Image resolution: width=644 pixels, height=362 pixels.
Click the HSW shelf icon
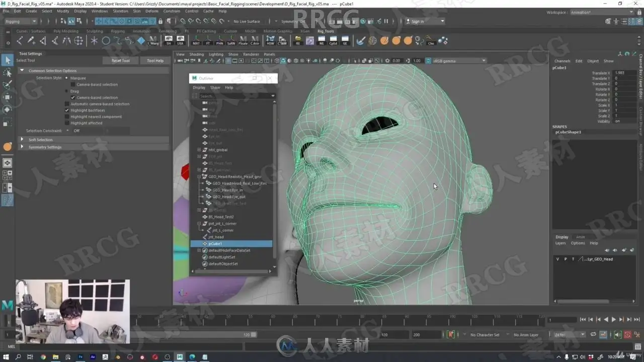[270, 41]
